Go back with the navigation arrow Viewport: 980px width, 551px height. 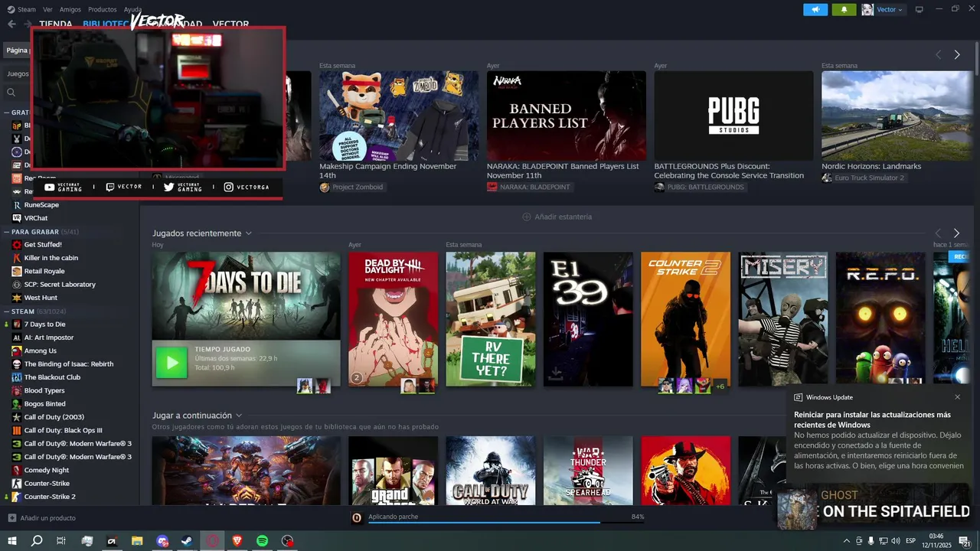click(11, 24)
